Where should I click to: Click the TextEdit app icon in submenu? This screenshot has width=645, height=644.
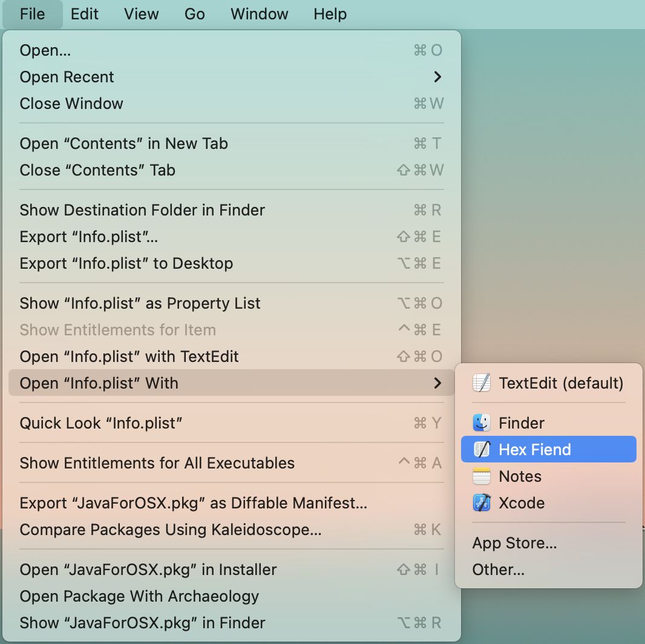[x=482, y=383]
